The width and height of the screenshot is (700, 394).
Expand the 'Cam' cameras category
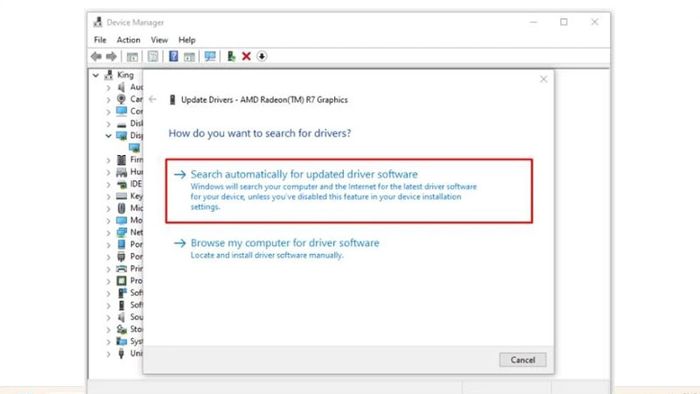[x=108, y=100]
